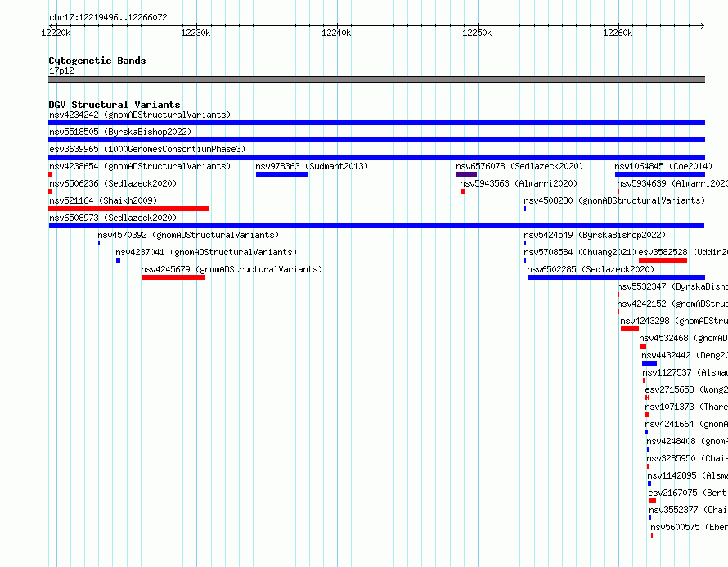728x567 pixels.
Task: Click the nsv1127537 variant label
Action: click(685, 372)
